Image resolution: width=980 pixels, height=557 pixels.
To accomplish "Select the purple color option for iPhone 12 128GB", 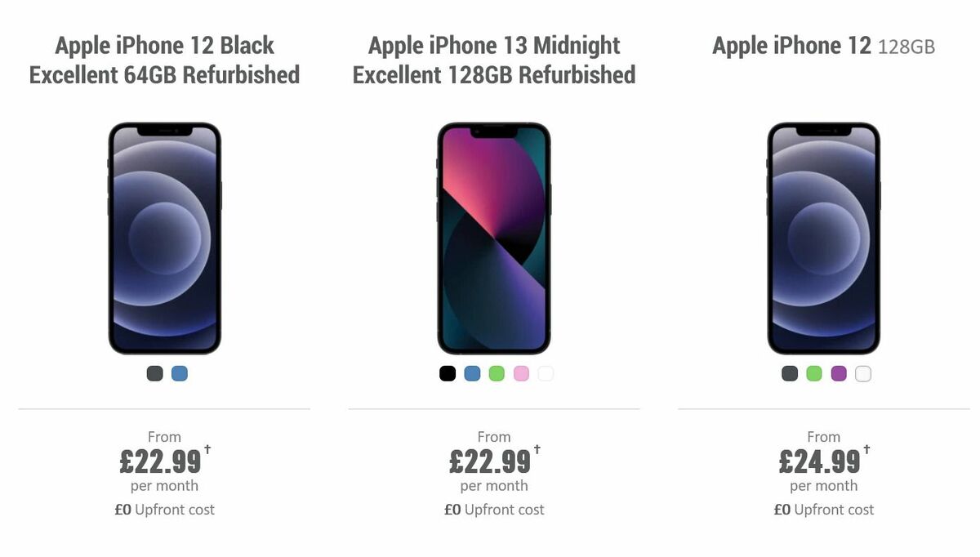I will [838, 373].
